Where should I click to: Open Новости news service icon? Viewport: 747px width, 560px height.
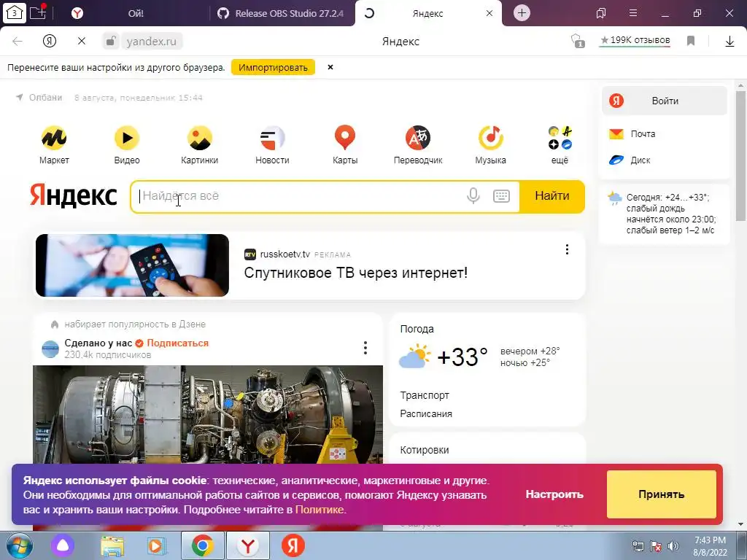[272, 145]
